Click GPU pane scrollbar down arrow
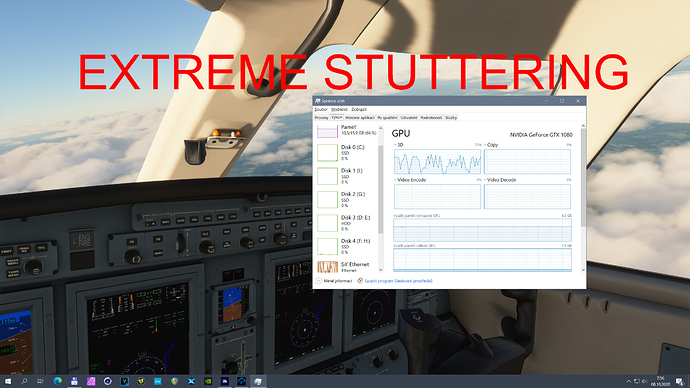690x388 pixels. (x=583, y=270)
